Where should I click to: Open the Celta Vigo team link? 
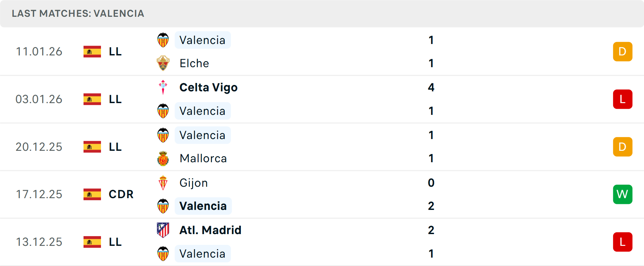[x=208, y=87]
